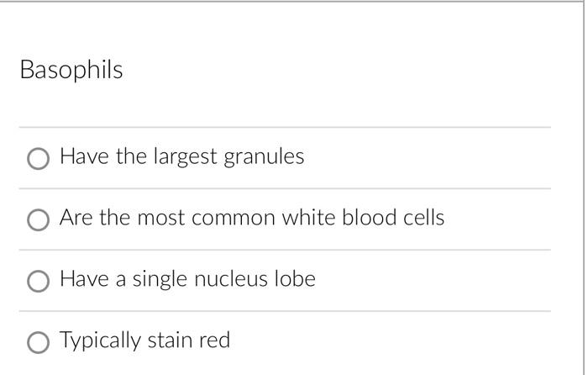Click the word 'Typically' in the fourth answer
Viewport: 588px width, 375px height.
100,341
